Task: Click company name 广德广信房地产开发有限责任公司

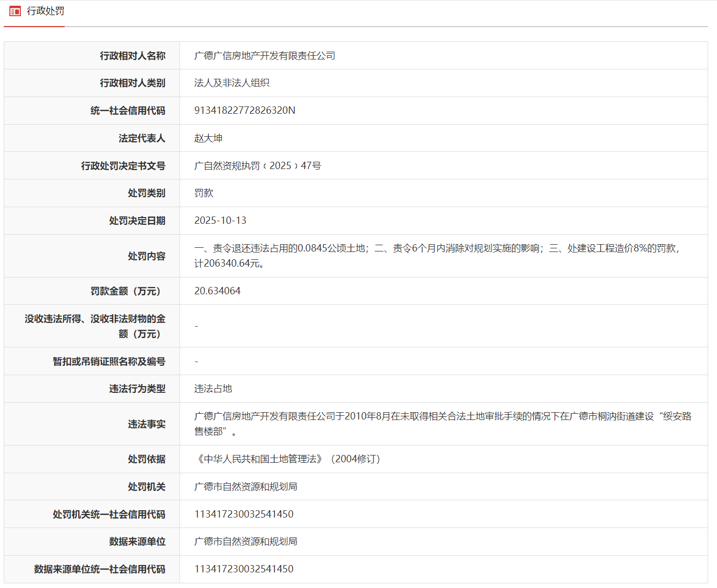Action: pos(265,55)
